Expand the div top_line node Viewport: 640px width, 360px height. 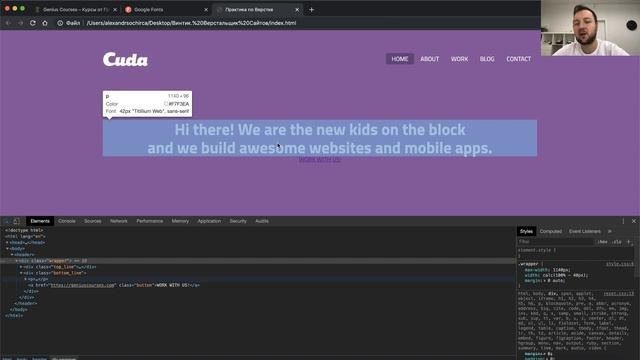point(21,267)
